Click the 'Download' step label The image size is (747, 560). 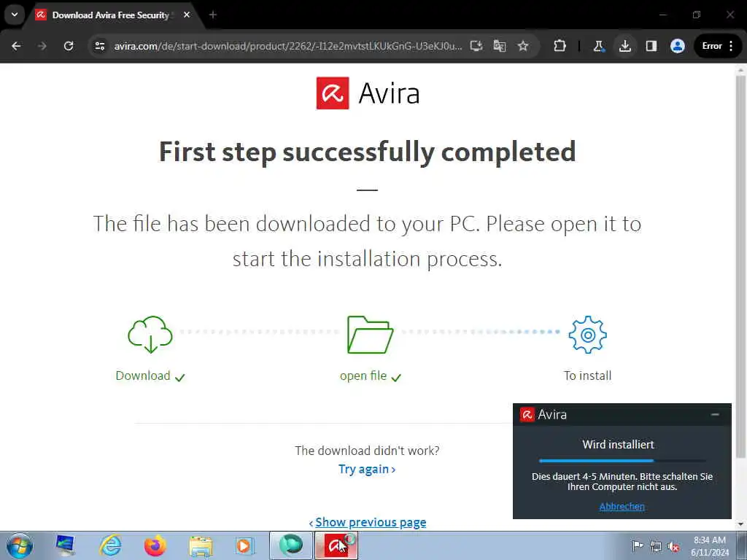[x=143, y=376]
